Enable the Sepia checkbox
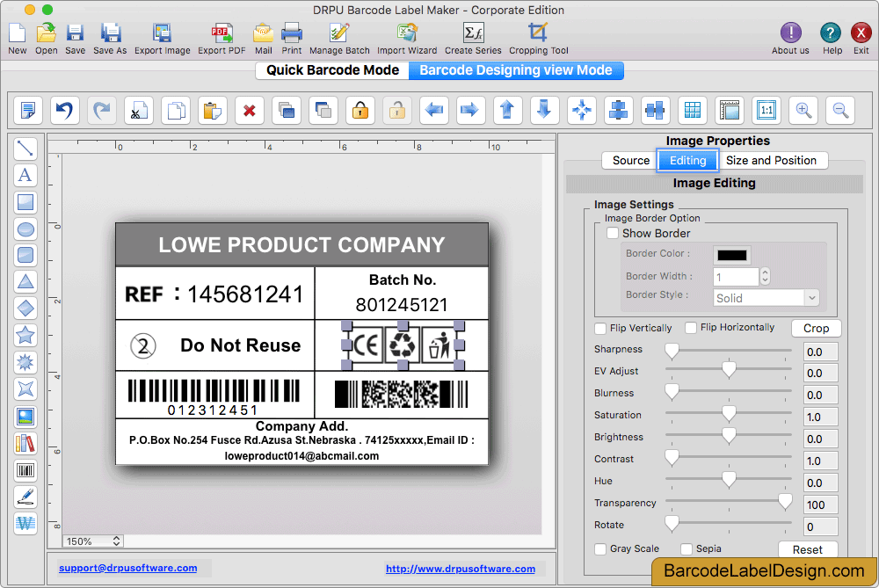The width and height of the screenshot is (879, 588). pyautogui.click(x=686, y=548)
